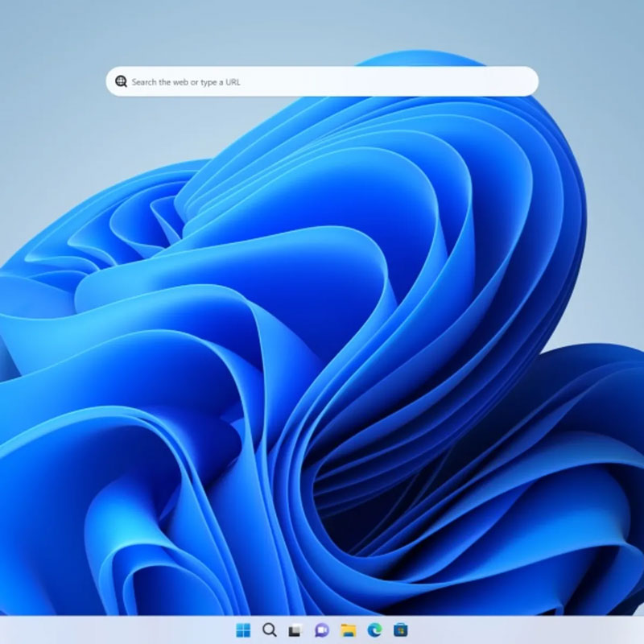Launch the Chat app from taskbar
This screenshot has width=644, height=644.
pyautogui.click(x=322, y=630)
